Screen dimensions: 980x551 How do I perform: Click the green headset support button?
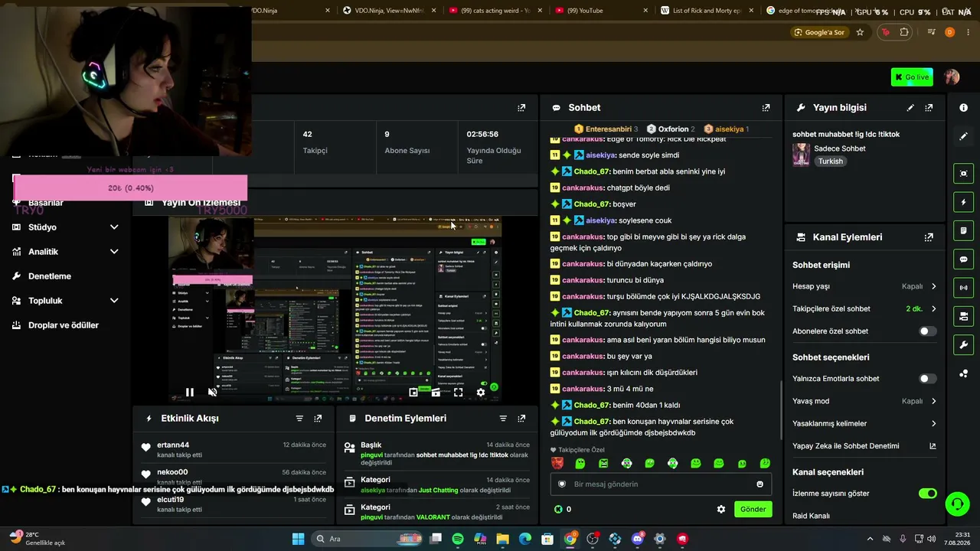tap(957, 504)
